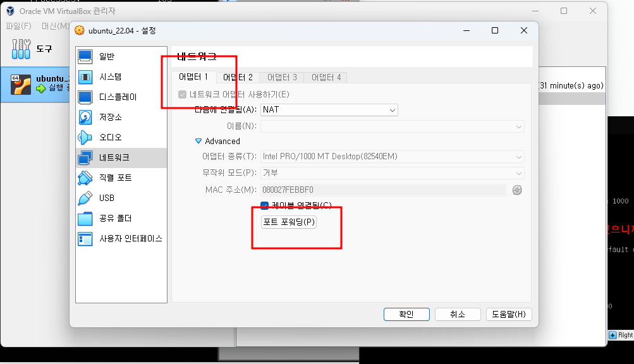
Task: Switch to the 어댑터 2 tab
Action: point(238,77)
